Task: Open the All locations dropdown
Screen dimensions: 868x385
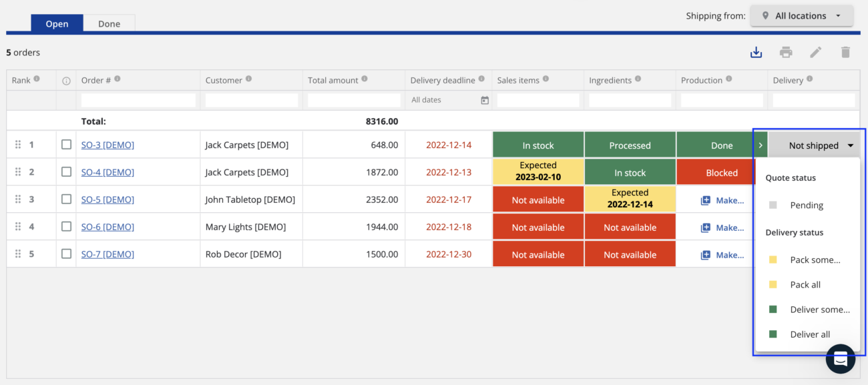Action: [801, 15]
